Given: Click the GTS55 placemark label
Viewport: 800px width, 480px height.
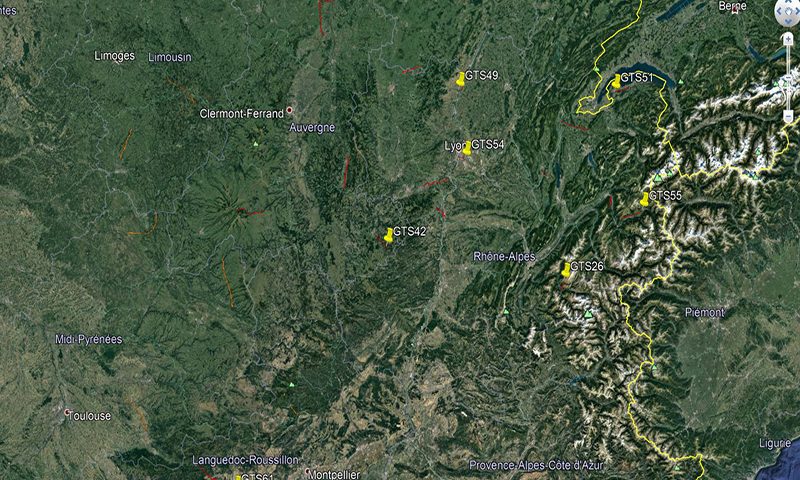Looking at the screenshot, I should pyautogui.click(x=665, y=195).
